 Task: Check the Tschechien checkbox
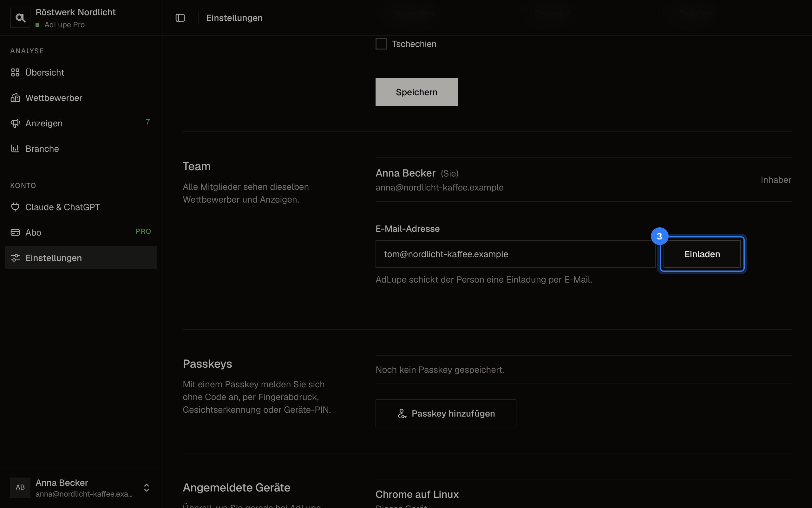[x=381, y=44]
